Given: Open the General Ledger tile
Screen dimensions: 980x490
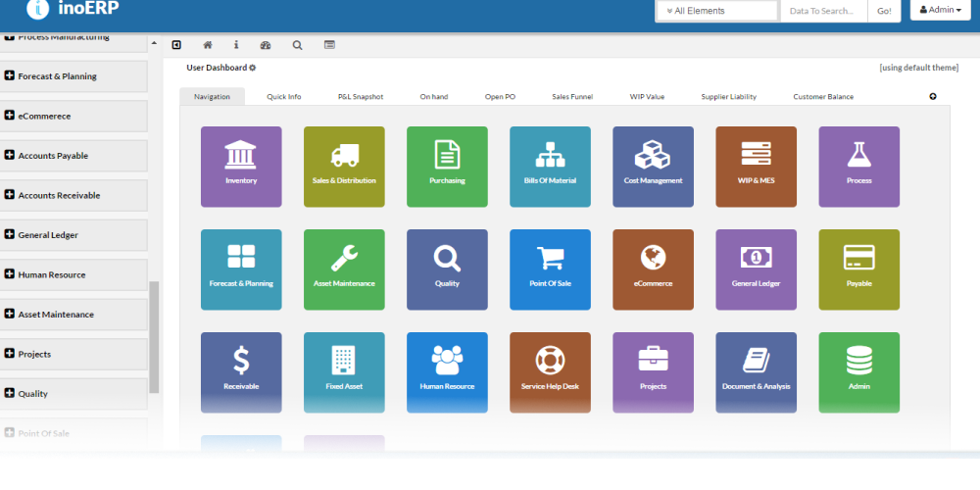Looking at the screenshot, I should 757,269.
